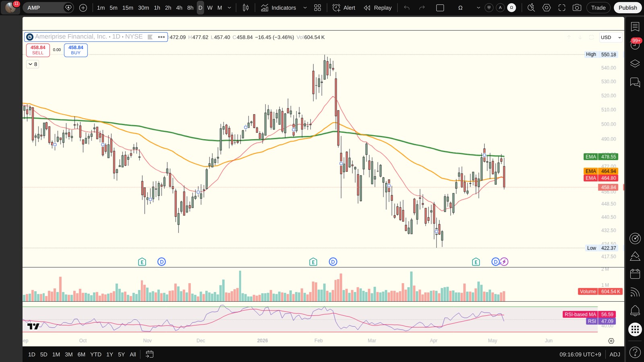Add symbol to compare with plus icon
The height and width of the screenshot is (362, 644).
click(x=83, y=8)
